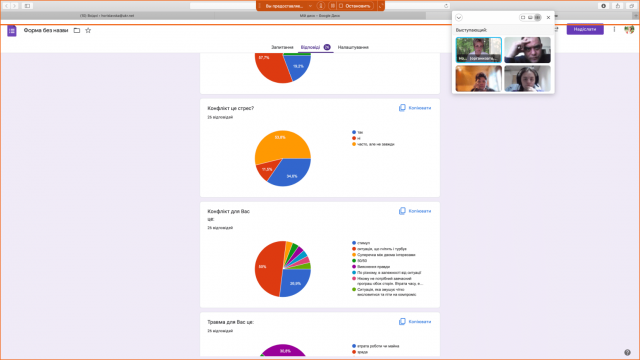
Task: Switch video panel to the middle view icon
Action: [x=530, y=18]
